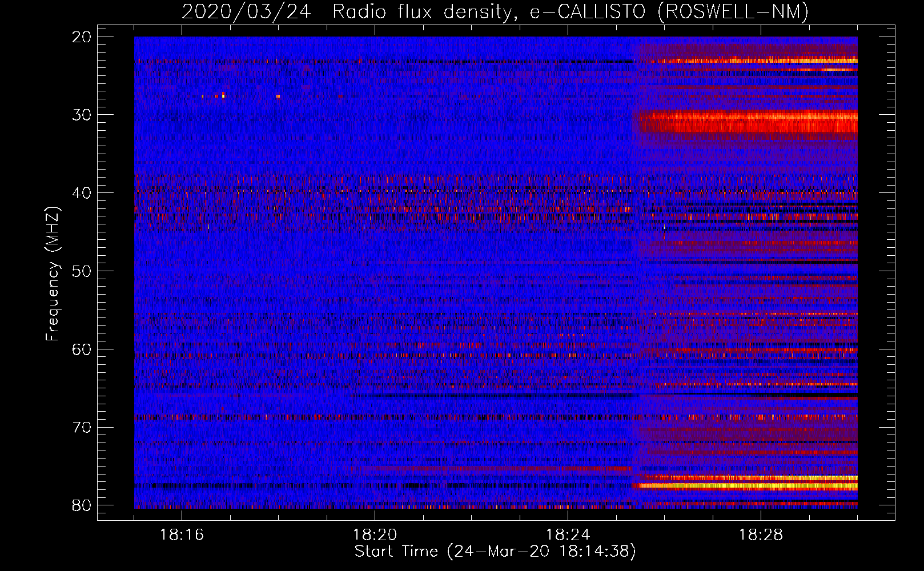This screenshot has height=571, width=924.
Task: Click the 18:16 time tick label
Action: tap(182, 535)
